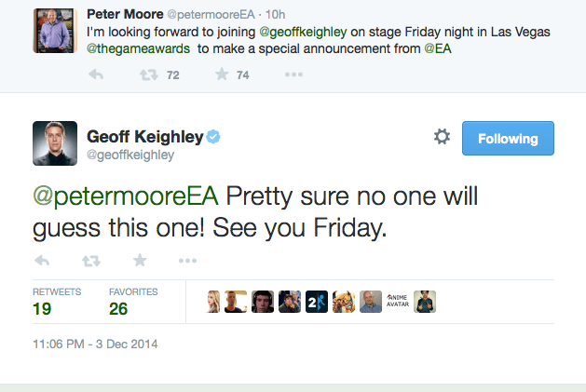
Task: Open more options on Geoff Keighley's tweet
Action: pyautogui.click(x=187, y=261)
